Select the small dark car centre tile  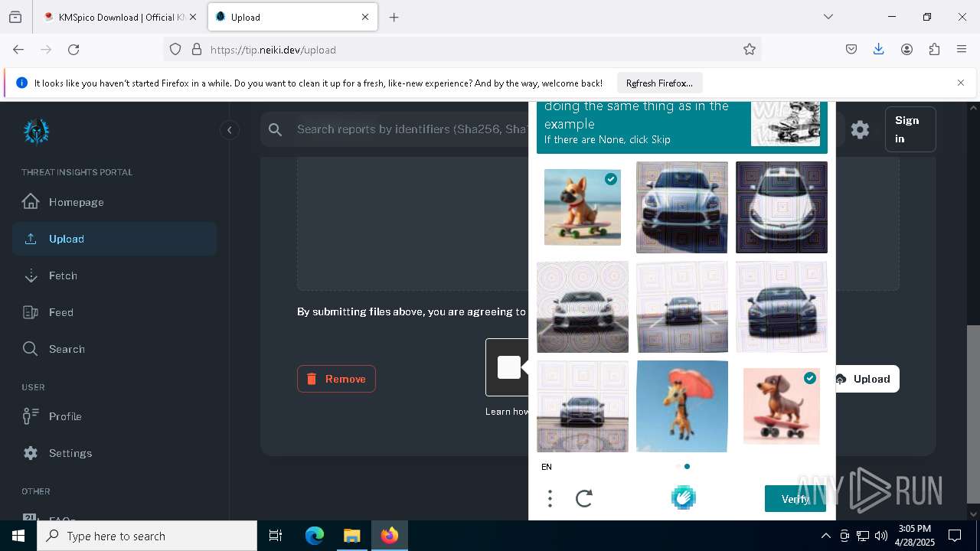tap(682, 307)
